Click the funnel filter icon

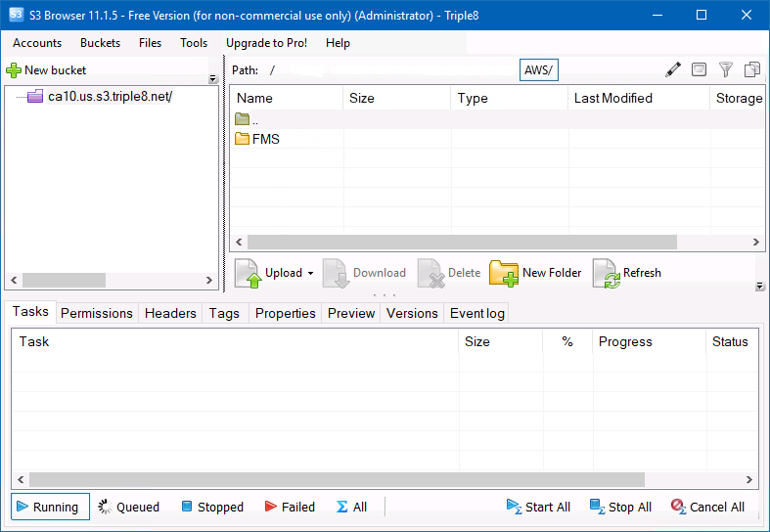point(725,69)
